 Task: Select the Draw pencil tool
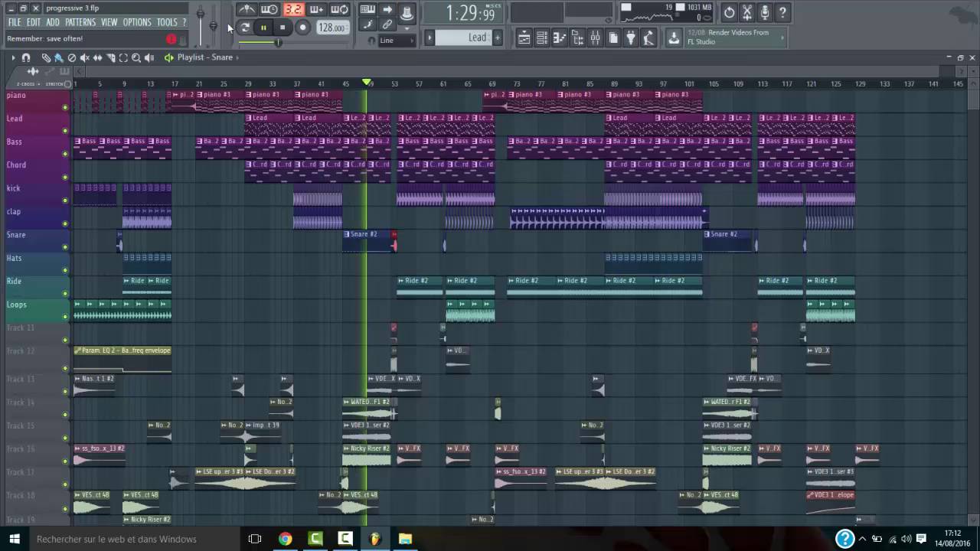pos(46,57)
